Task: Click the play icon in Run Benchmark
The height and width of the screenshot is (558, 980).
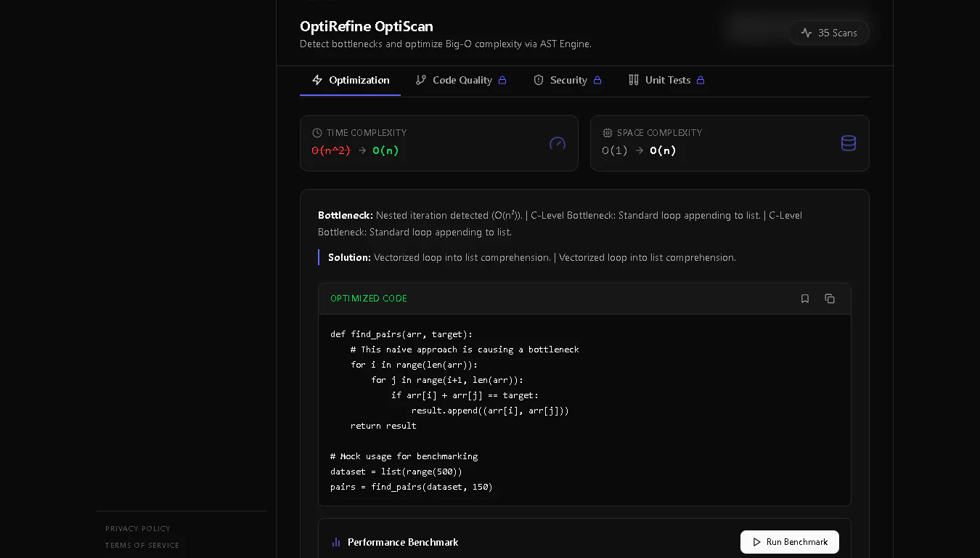Action: [x=757, y=542]
